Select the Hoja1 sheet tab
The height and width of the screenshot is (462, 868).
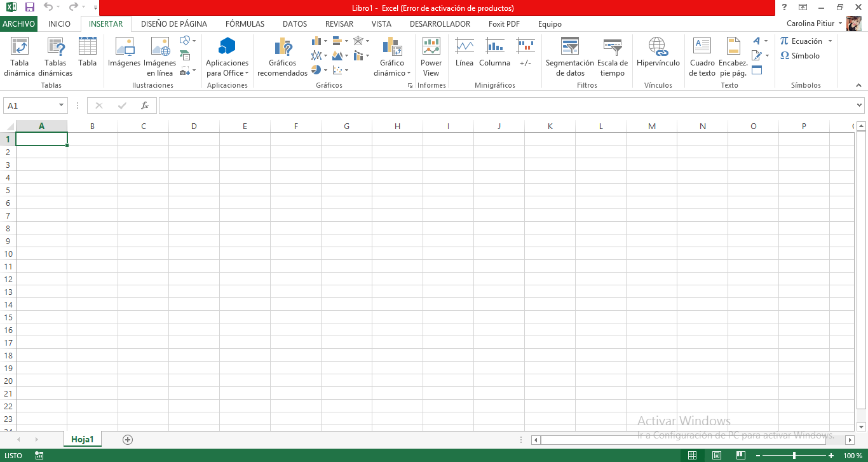[83, 439]
